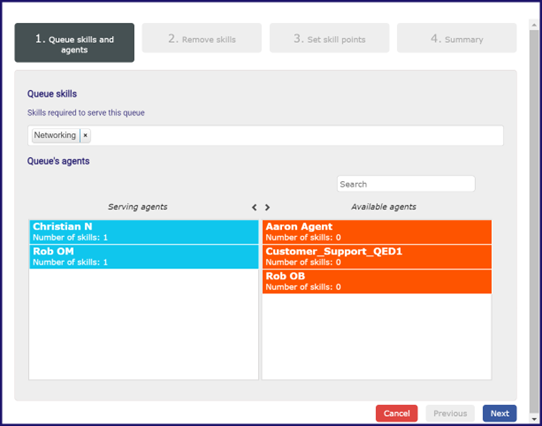Click the agent Search field

click(x=406, y=184)
